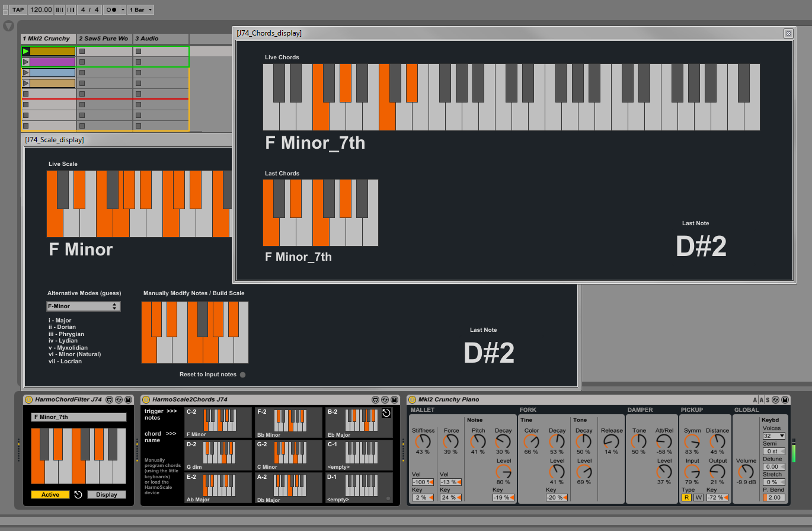812x531 pixels.
Task: Launch the purple clip in track 1
Action: [26, 62]
